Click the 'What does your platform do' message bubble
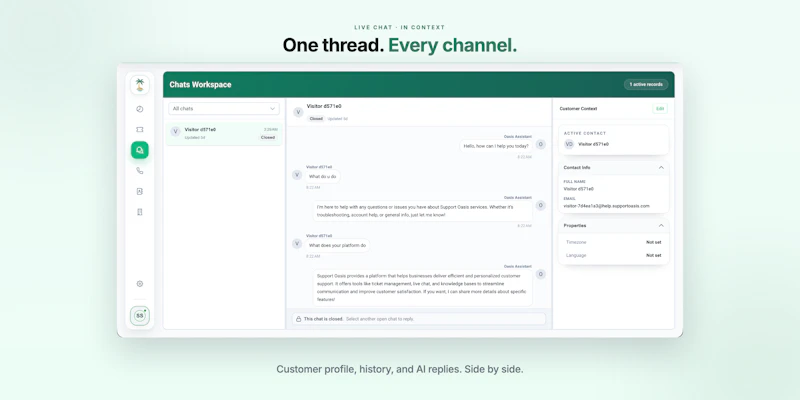Viewport: 800px width, 400px height. 337,245
